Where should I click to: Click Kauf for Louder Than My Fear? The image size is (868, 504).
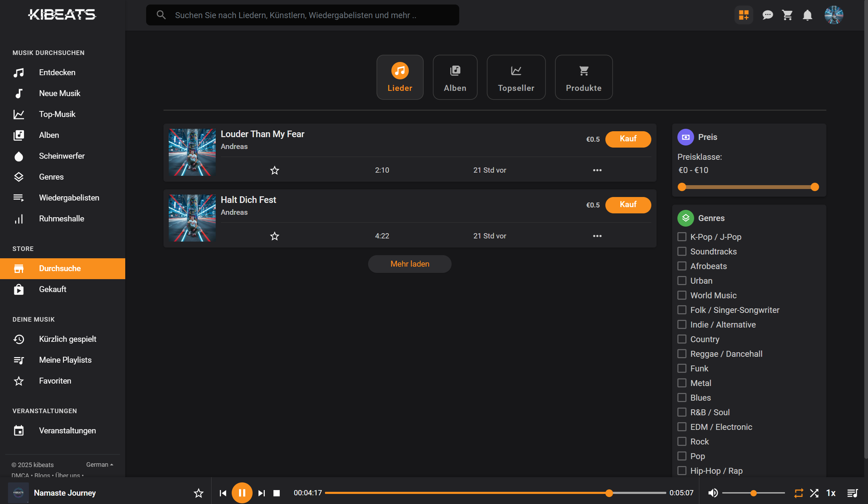[x=628, y=139]
